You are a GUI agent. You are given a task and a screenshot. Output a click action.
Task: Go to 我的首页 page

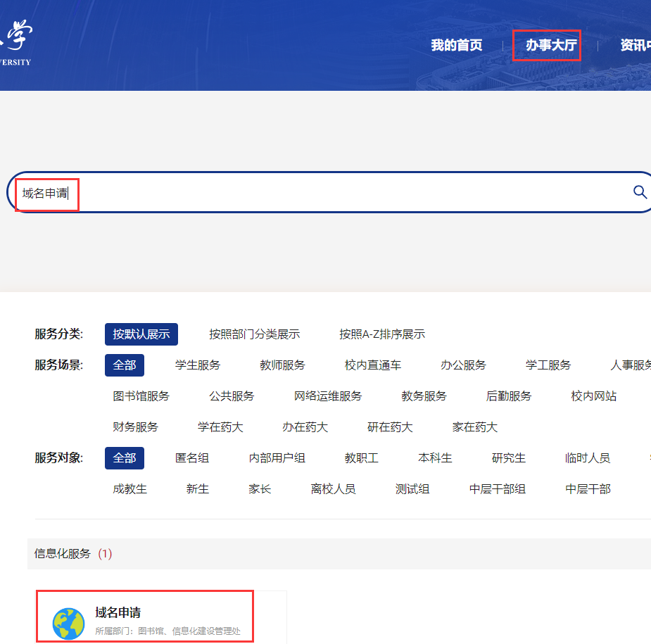457,45
